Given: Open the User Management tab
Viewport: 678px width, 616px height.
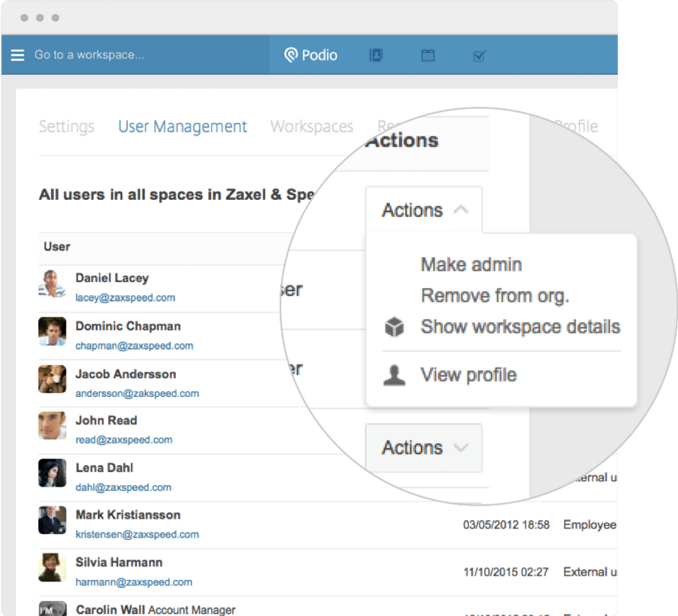Looking at the screenshot, I should pyautogui.click(x=182, y=126).
